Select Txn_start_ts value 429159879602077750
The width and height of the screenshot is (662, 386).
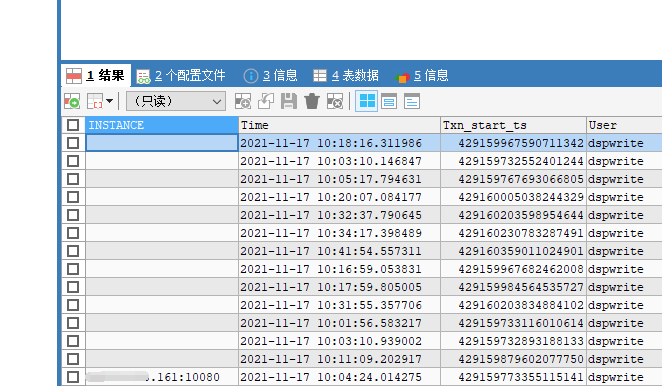point(513,359)
